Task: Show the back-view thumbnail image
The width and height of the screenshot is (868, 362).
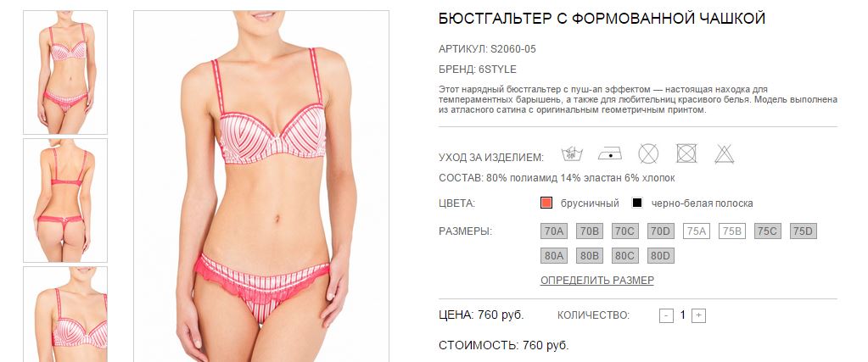Action: [x=65, y=200]
